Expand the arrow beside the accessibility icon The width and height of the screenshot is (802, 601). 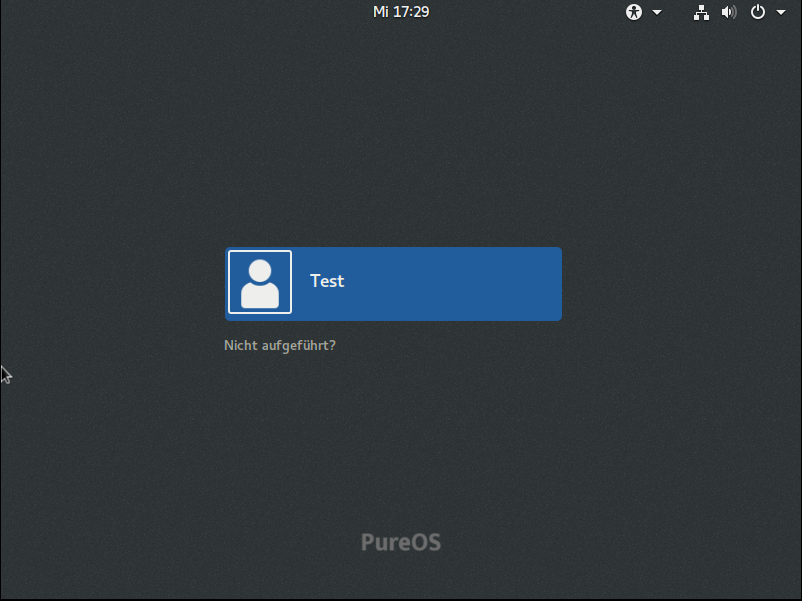657,12
